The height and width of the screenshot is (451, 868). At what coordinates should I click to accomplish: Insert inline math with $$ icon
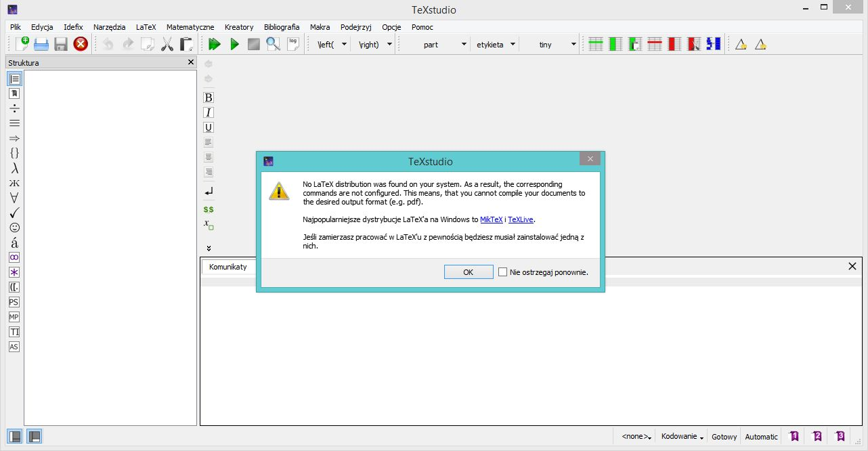209,209
